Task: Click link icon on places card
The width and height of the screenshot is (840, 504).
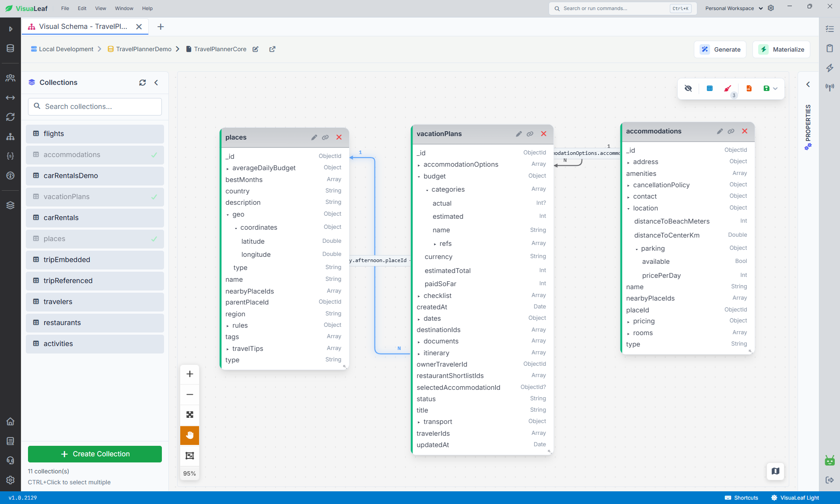Action: pyautogui.click(x=325, y=137)
